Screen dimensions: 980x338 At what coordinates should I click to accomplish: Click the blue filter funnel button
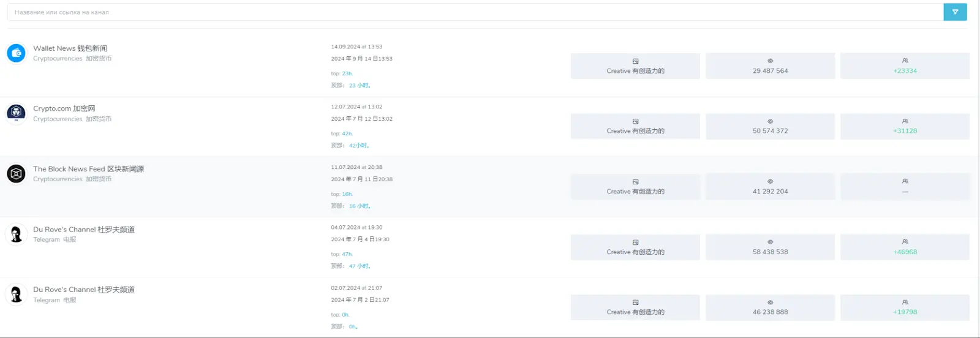[955, 12]
